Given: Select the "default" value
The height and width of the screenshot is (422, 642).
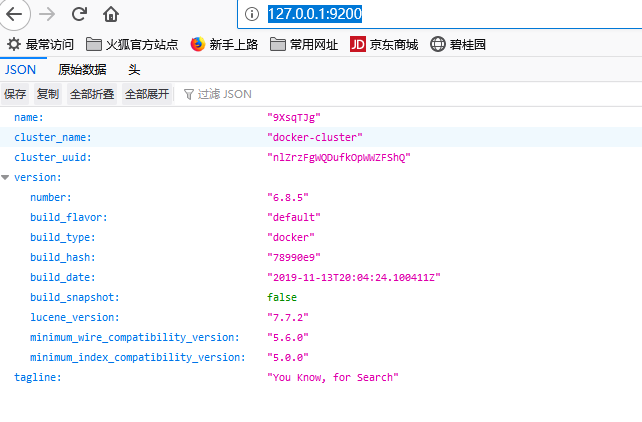Looking at the screenshot, I should coord(294,217).
